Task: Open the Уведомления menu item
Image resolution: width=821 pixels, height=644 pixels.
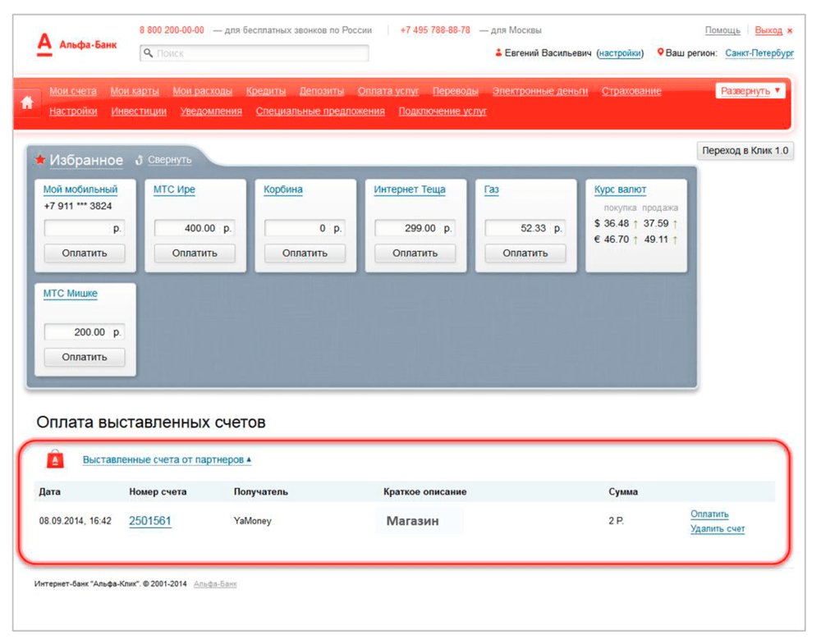Action: [x=211, y=112]
